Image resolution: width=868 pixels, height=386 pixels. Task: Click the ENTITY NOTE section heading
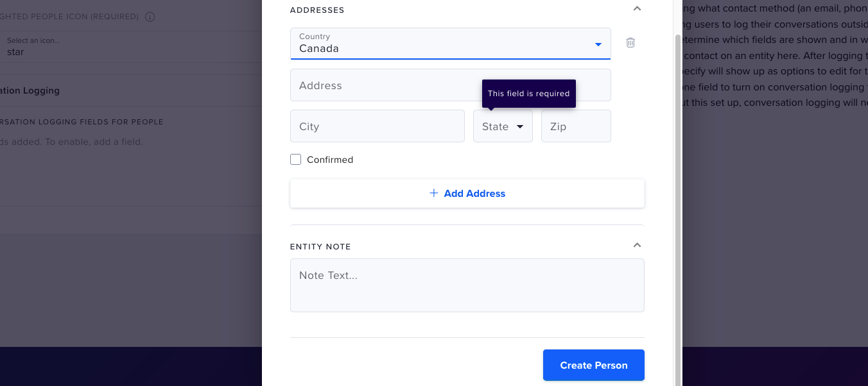click(320, 247)
